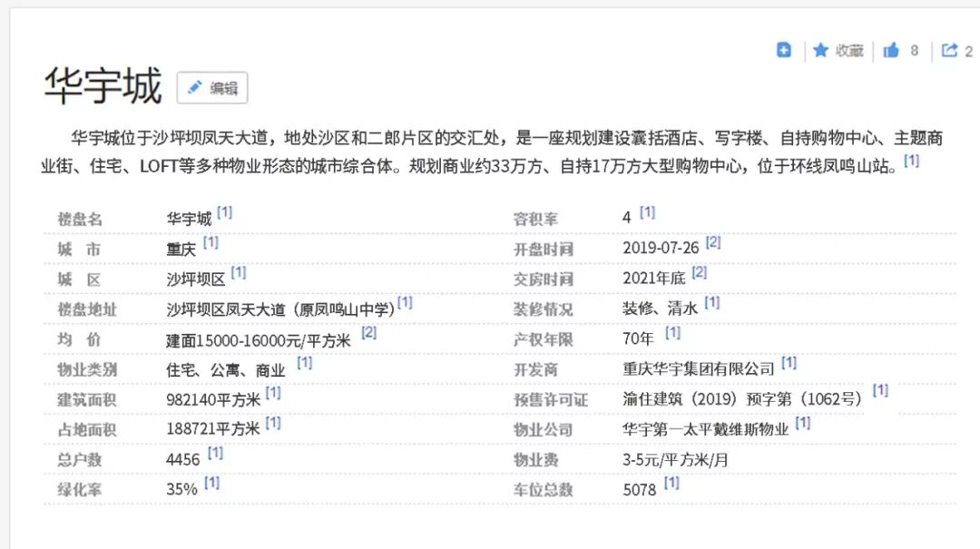This screenshot has height=549, width=980.
Task: Open reference [1] beside 重庆华宇集团有限公司
Action: click(x=788, y=362)
